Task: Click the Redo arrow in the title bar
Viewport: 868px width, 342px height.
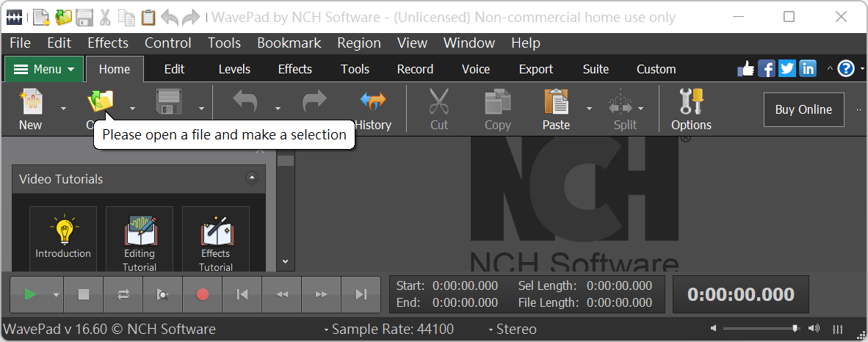Action: coord(190,17)
